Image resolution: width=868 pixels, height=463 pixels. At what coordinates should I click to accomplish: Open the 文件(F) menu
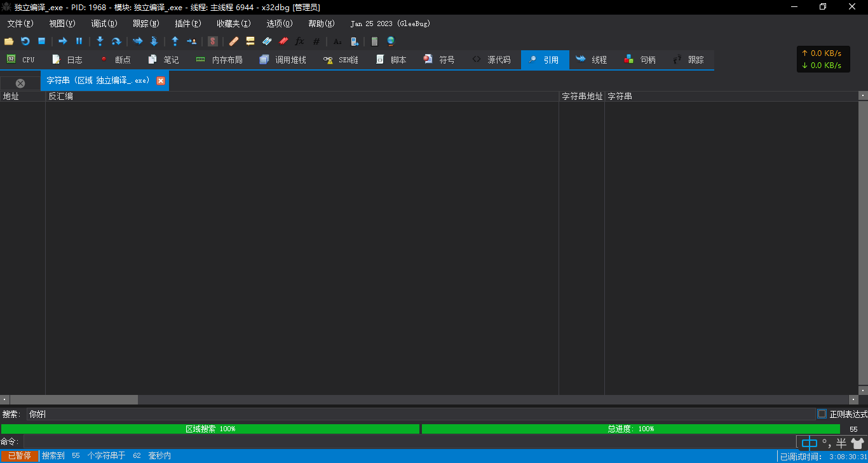click(x=20, y=24)
